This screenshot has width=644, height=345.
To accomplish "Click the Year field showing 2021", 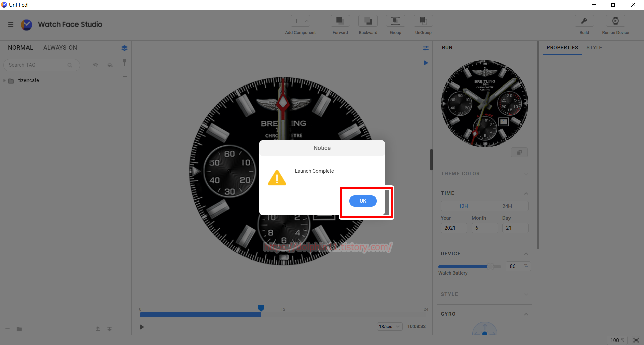I will click(x=454, y=228).
